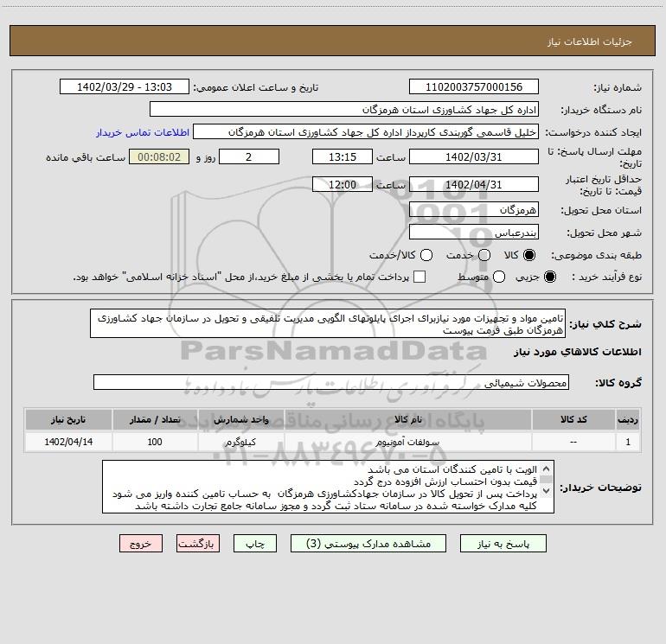The width and height of the screenshot is (666, 644).
Task: Click the سولفات آمونیوم item name cell
Action: coord(407,442)
